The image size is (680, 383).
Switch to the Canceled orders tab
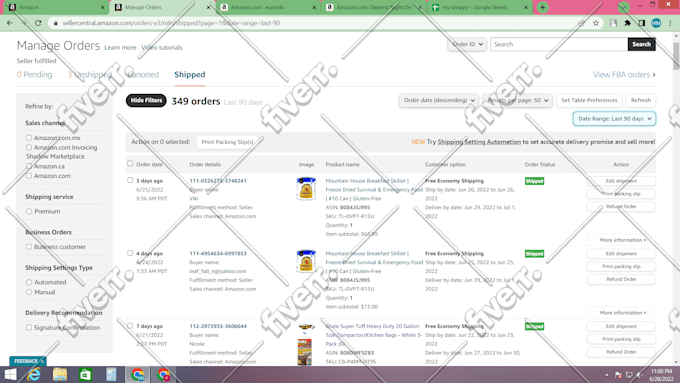point(143,75)
